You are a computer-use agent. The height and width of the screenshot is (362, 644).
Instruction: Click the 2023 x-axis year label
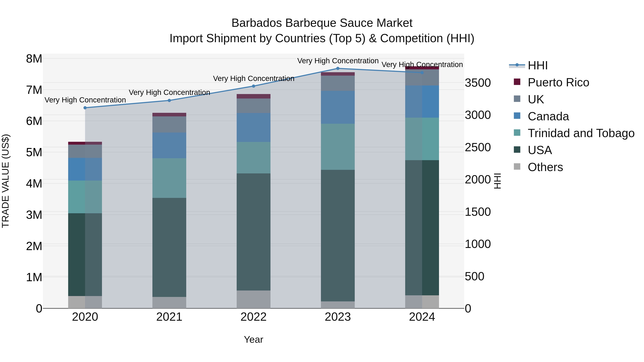[x=338, y=317]
